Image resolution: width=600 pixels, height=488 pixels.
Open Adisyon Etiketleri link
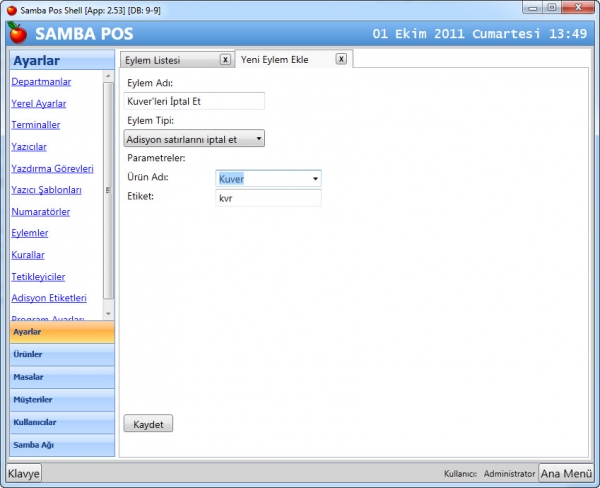coord(49,298)
